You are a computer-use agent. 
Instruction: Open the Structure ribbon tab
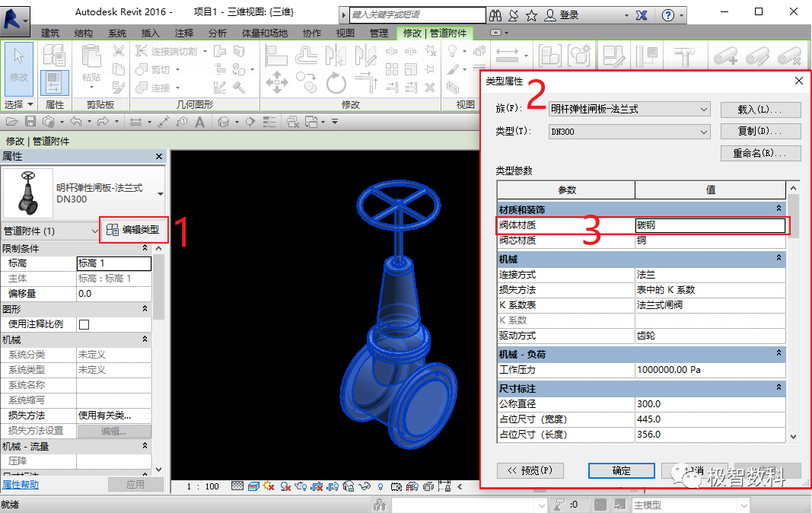(84, 33)
